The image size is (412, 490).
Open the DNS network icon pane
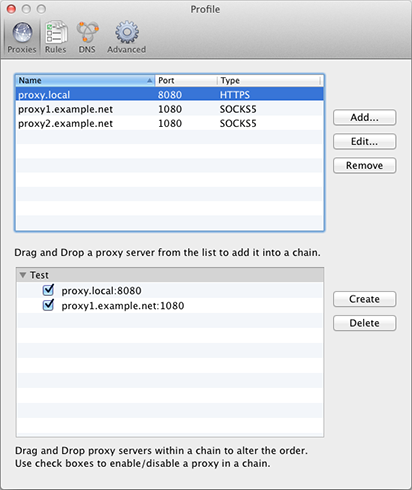point(87,37)
